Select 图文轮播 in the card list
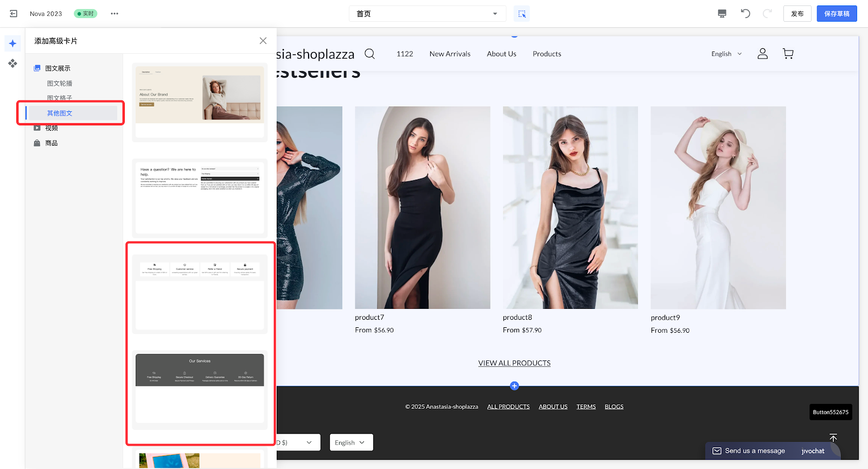868x469 pixels. click(60, 84)
